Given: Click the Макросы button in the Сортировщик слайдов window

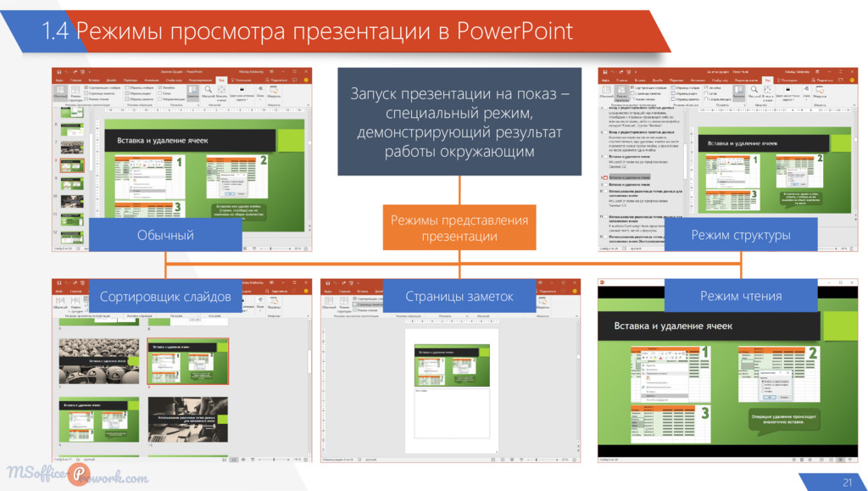Looking at the screenshot, I should coord(273,303).
